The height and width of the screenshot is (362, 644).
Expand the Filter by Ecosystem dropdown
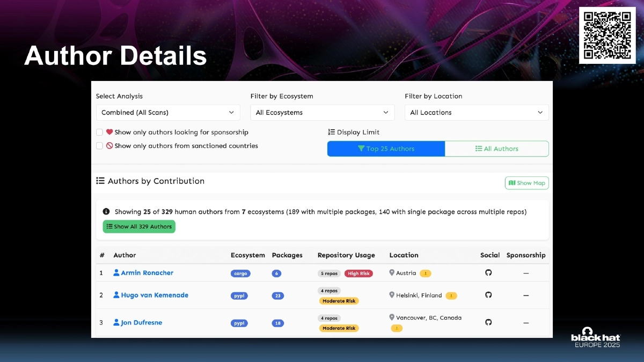point(322,113)
